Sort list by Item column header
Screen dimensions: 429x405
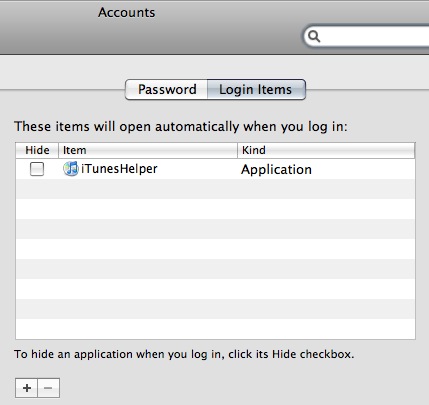click(148, 150)
